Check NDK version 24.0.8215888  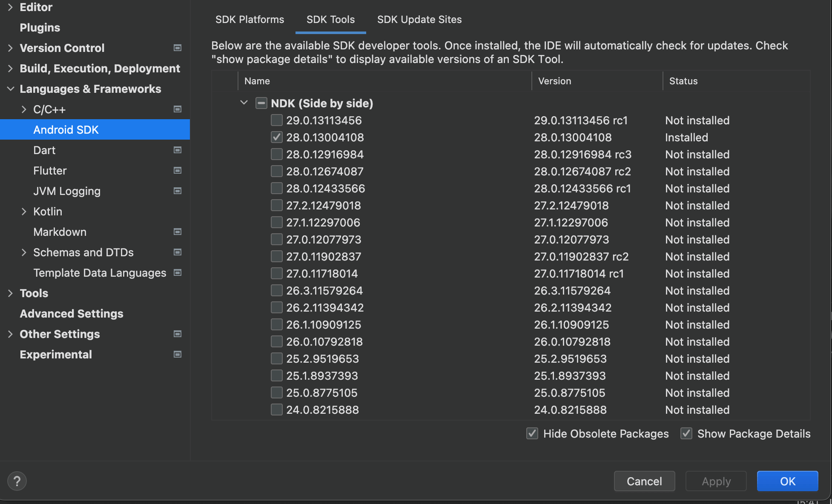(277, 409)
